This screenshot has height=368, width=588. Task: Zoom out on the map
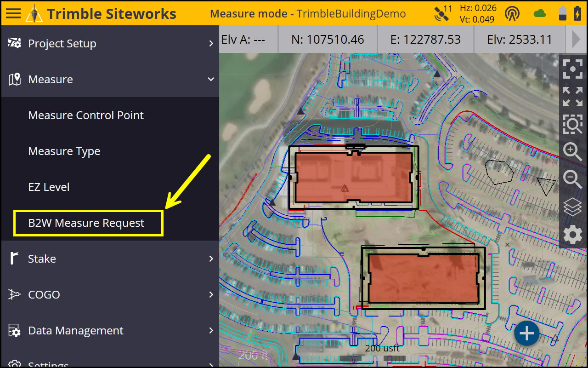pyautogui.click(x=572, y=179)
